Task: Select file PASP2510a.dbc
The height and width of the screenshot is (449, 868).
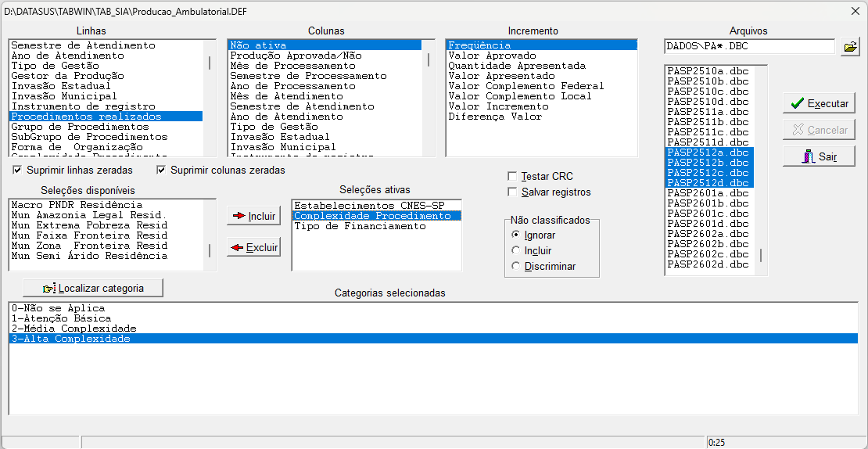Action: (x=710, y=71)
